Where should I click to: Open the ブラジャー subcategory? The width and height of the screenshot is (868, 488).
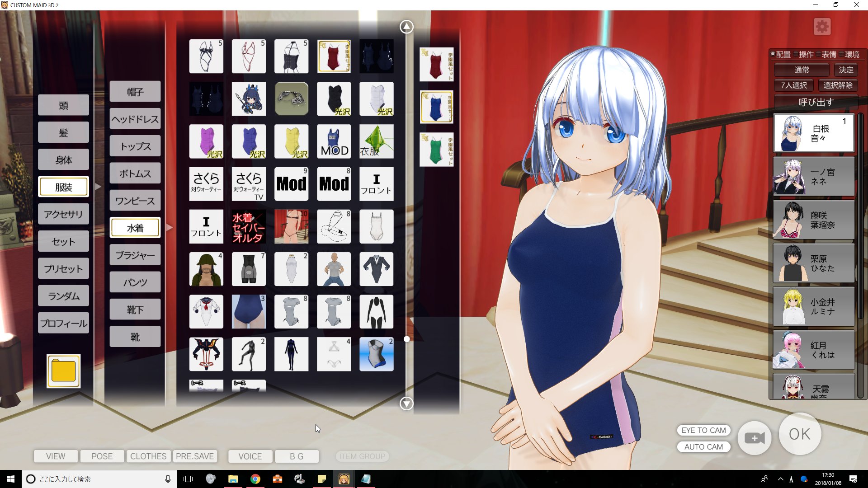pyautogui.click(x=135, y=255)
